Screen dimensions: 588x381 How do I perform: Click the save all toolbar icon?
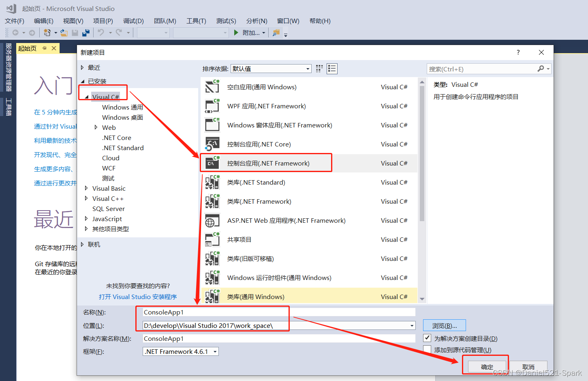[86, 32]
